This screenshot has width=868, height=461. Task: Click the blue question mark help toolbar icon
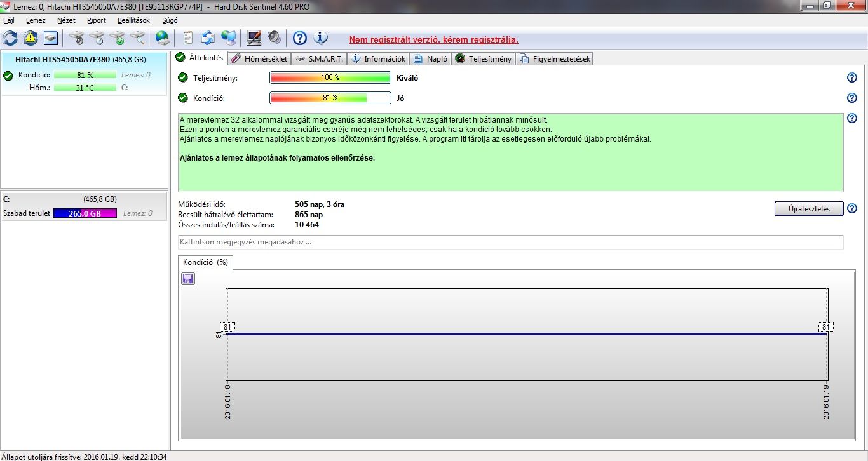coord(300,38)
